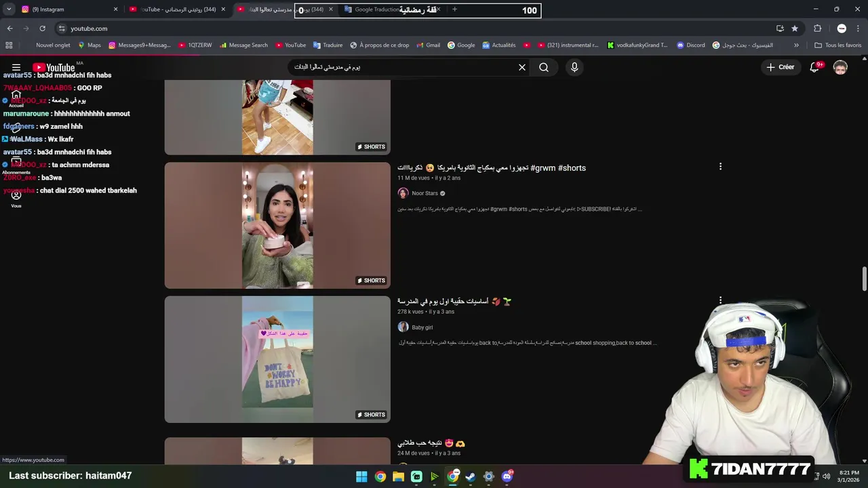The height and width of the screenshot is (488, 868).
Task: Expand the bookmarks overflow chevron
Action: (796, 45)
